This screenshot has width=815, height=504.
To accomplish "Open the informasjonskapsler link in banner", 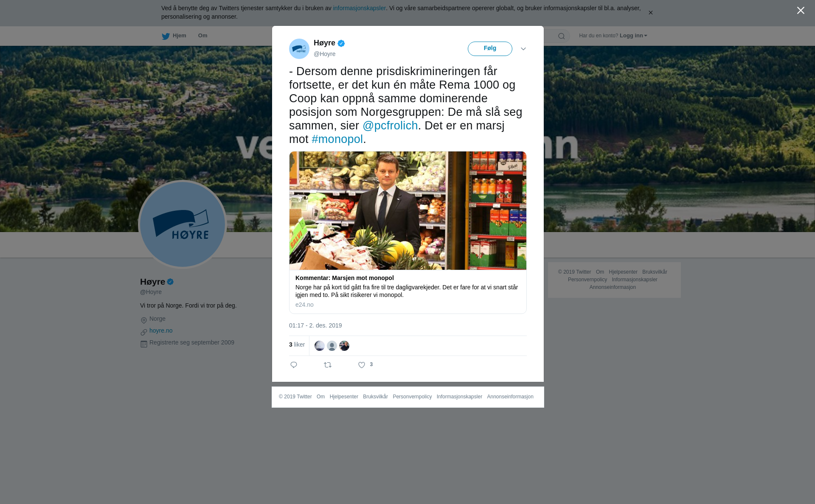I will (x=359, y=8).
